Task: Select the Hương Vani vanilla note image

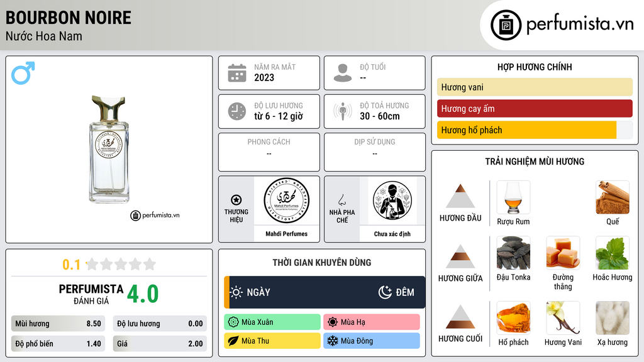Action: 563,318
